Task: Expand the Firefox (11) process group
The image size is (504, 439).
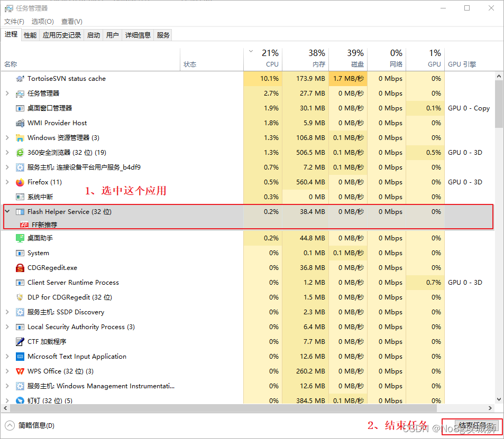Action: coord(7,182)
